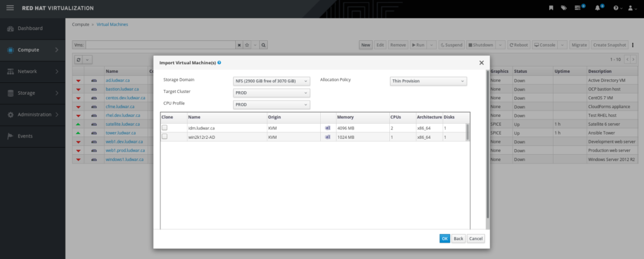Expand the search bookmarks dropdown arrow
The height and width of the screenshot is (259, 644).
coord(255,45)
